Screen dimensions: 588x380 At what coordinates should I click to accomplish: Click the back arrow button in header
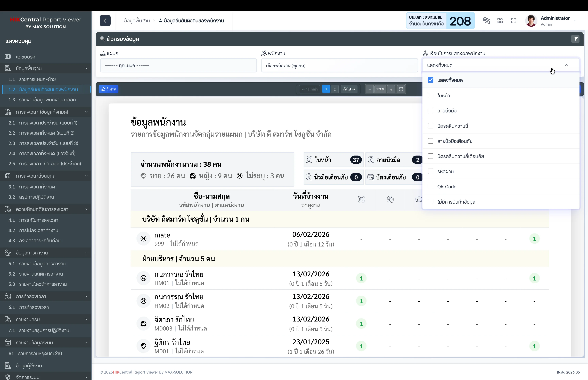(x=105, y=20)
